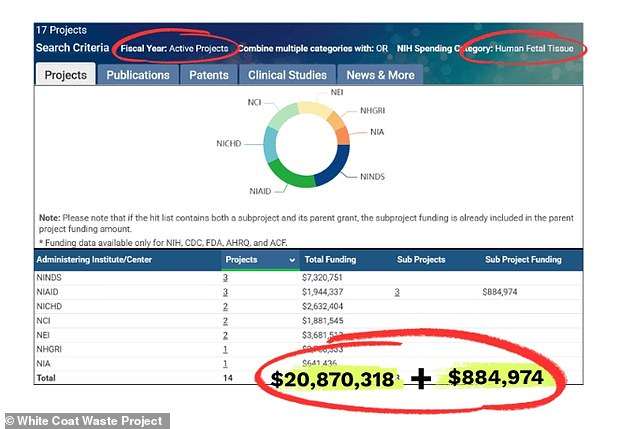This screenshot has width=634, height=429.
Task: Click the orange NIA donut slice
Action: [343, 133]
